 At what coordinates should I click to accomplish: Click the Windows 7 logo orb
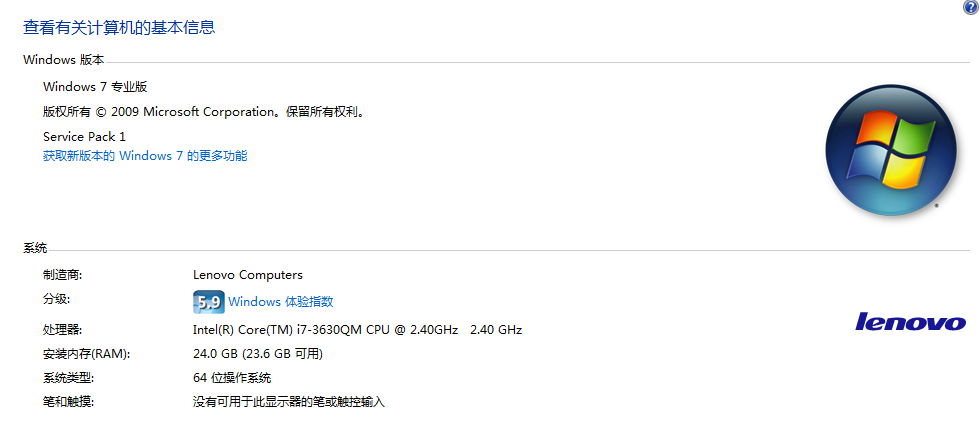click(891, 150)
